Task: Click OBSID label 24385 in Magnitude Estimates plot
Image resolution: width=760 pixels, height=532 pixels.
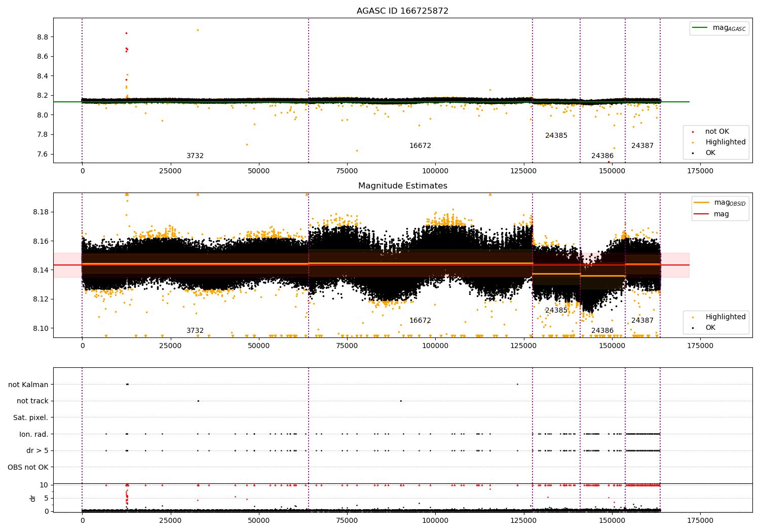Action: click(556, 311)
